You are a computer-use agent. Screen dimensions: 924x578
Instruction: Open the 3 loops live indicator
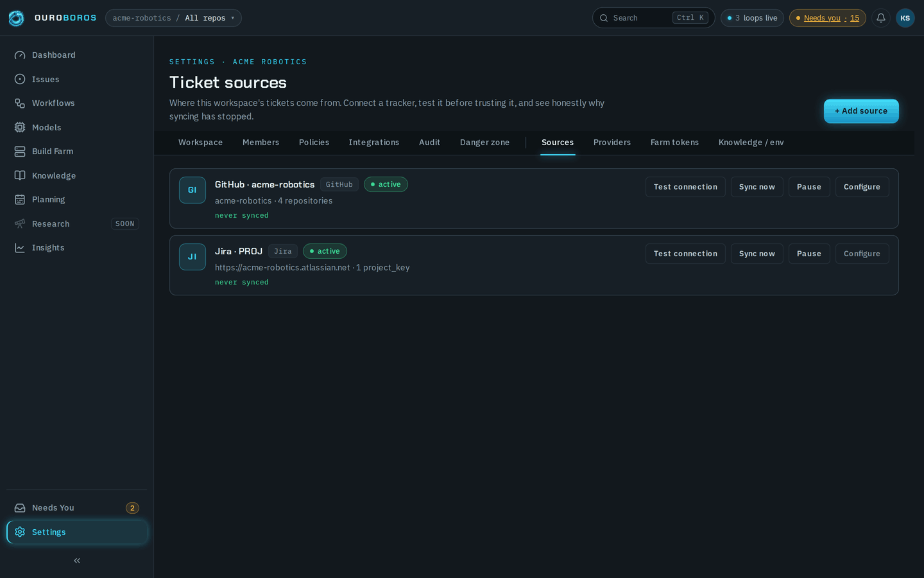coord(752,18)
